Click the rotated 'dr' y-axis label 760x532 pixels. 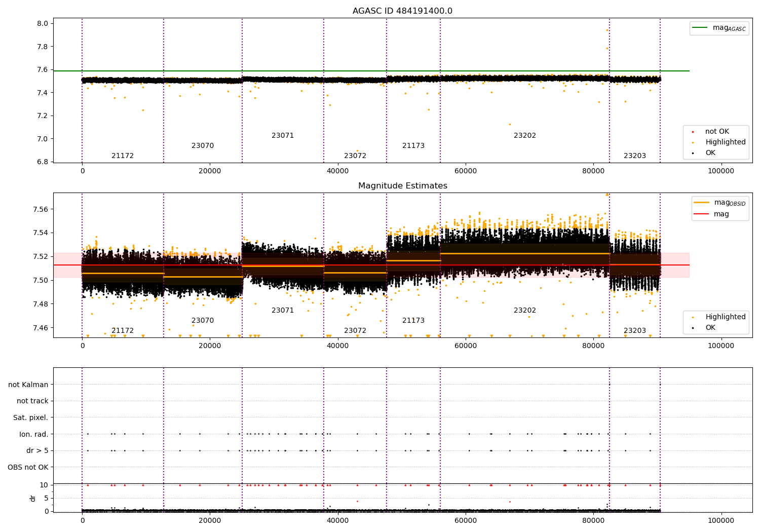[33, 498]
